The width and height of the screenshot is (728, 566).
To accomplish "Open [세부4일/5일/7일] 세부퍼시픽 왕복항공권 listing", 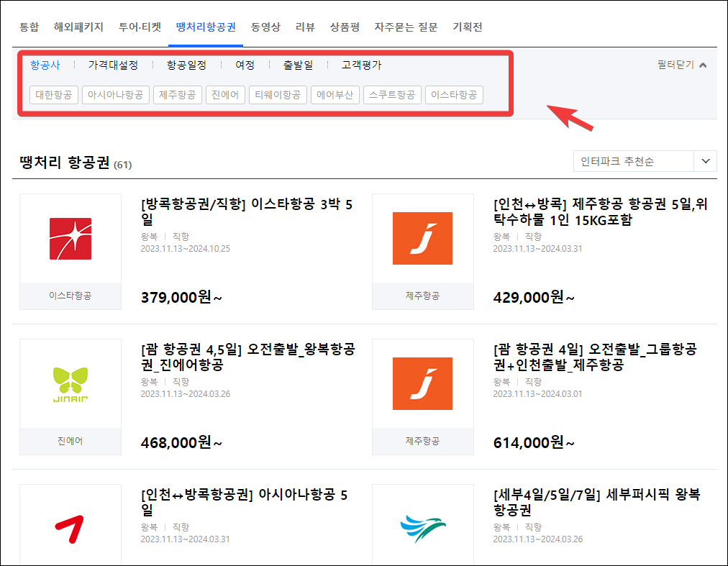I will pyautogui.click(x=596, y=502).
